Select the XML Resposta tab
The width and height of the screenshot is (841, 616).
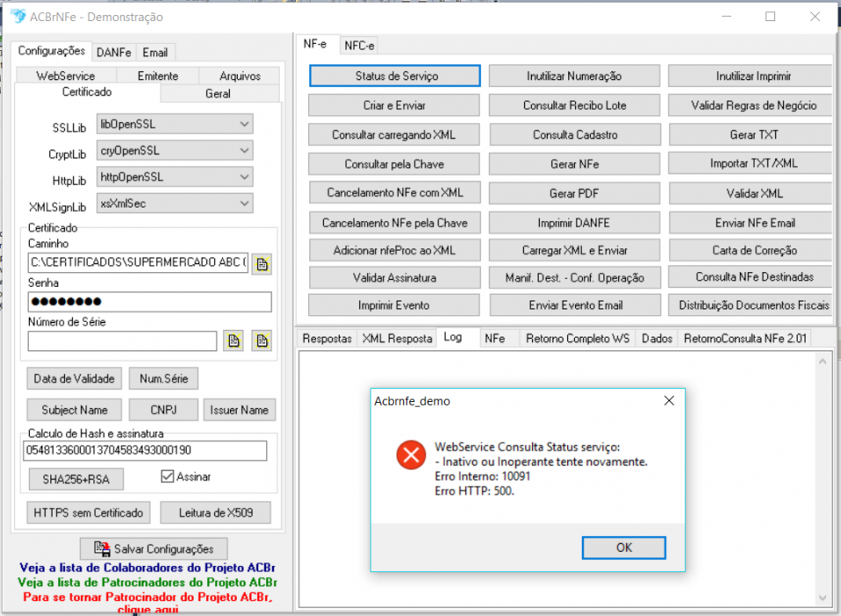pyautogui.click(x=397, y=338)
